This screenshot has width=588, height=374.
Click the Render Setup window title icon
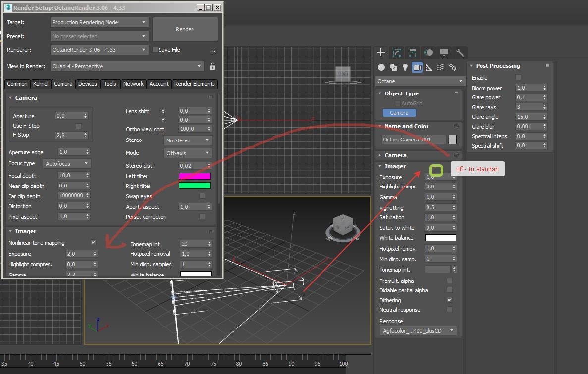8,7
